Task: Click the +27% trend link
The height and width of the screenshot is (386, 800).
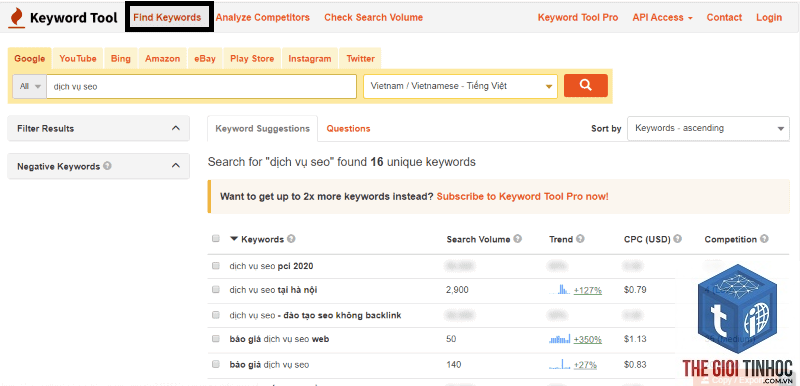Action: 585,365
